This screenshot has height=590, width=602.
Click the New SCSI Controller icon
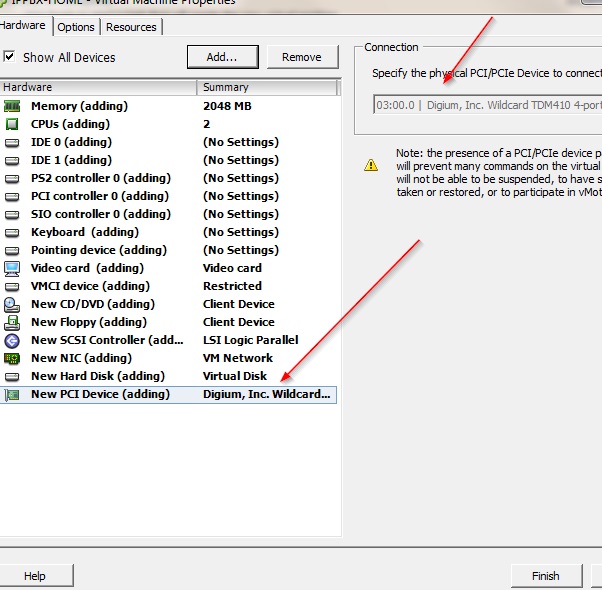pyautogui.click(x=12, y=340)
